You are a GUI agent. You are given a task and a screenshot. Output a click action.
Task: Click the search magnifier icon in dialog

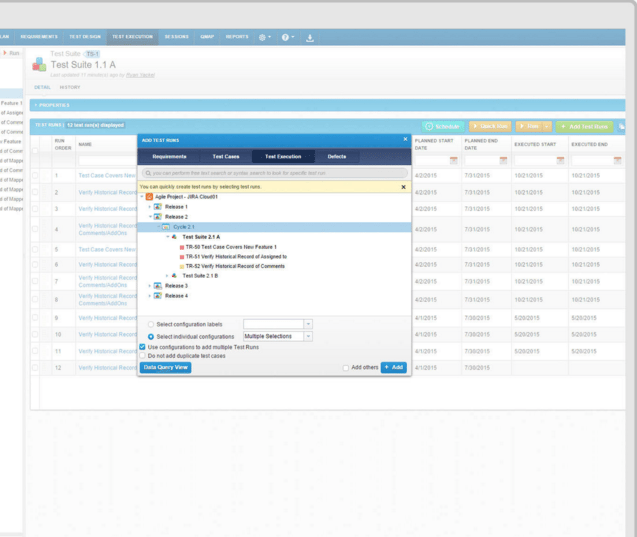pyautogui.click(x=148, y=173)
